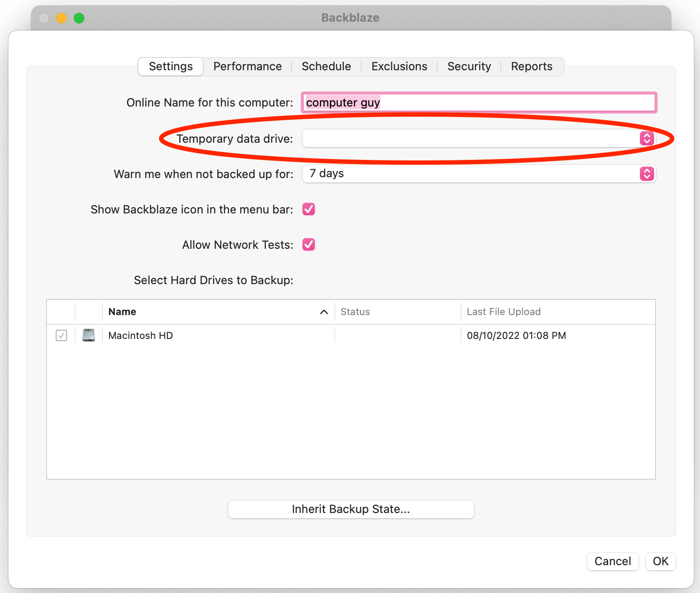Uncheck Allow Network Tests checkbox
Image resolution: width=700 pixels, height=593 pixels.
tap(309, 244)
